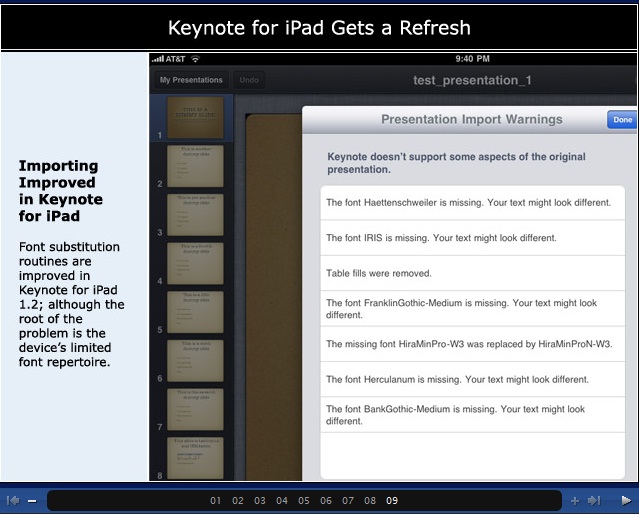This screenshot has width=639, height=515.
Task: Click the Importing Improved in Keynote heading
Action: 60,191
